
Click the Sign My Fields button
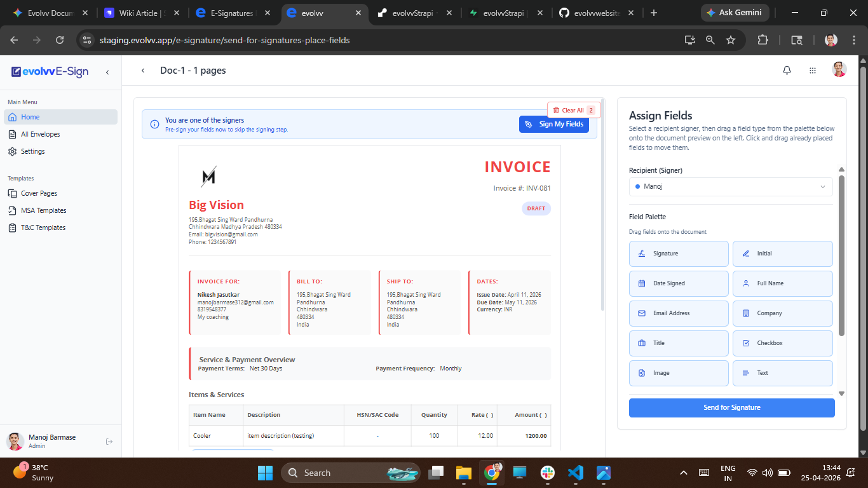pyautogui.click(x=554, y=125)
